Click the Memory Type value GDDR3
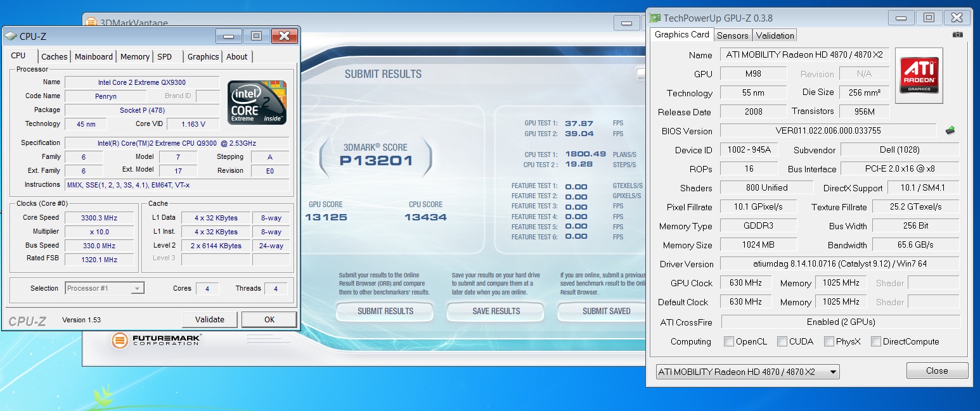The width and height of the screenshot is (980, 411). [x=758, y=226]
